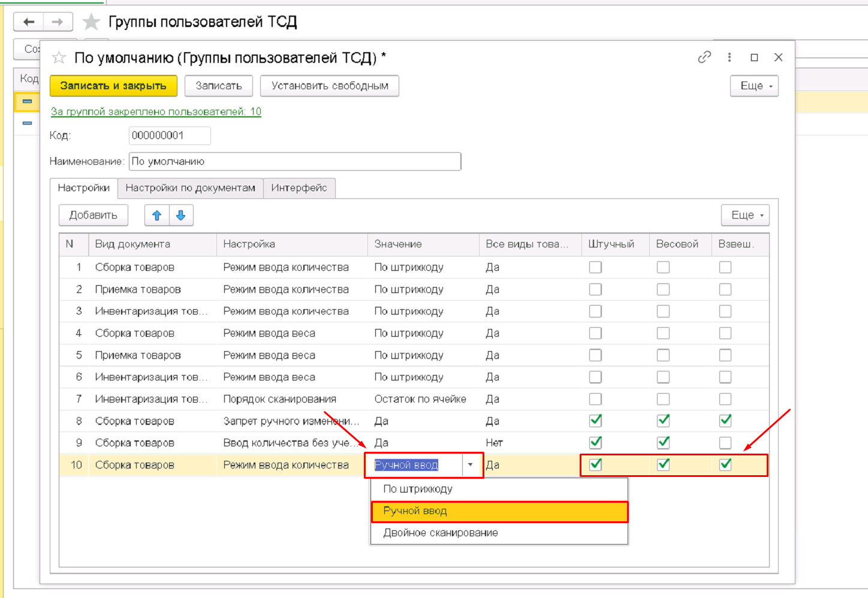
Task: Click the back navigation arrow
Action: coord(29,22)
